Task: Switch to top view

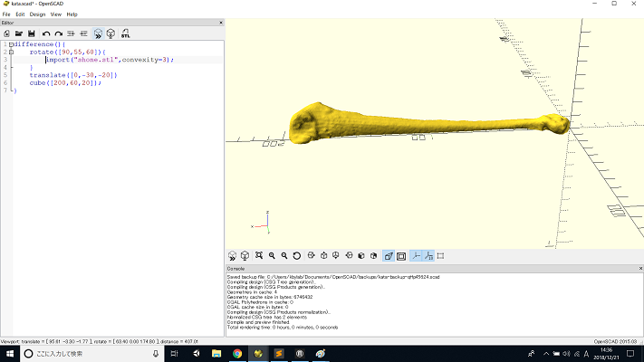Action: 323,256
